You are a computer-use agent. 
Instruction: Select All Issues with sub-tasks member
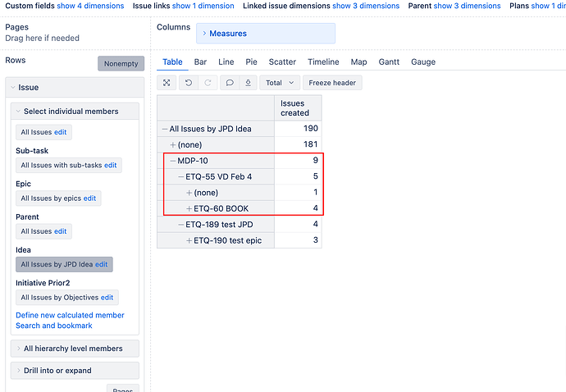click(x=62, y=166)
